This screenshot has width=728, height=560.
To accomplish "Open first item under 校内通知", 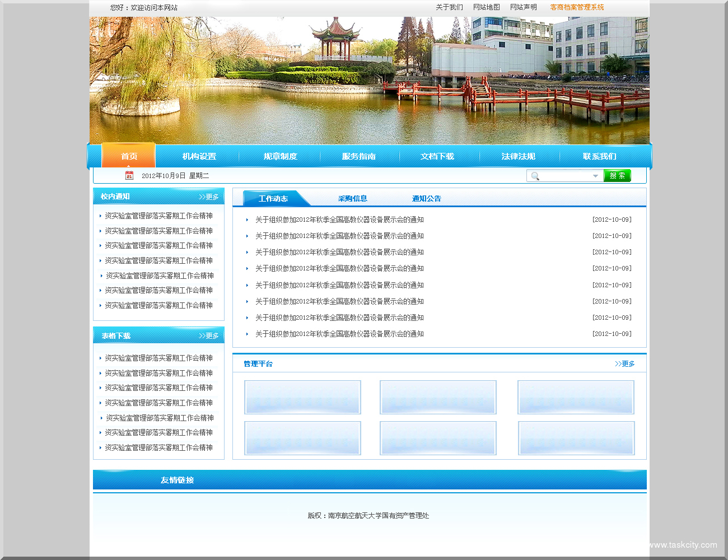I will tap(158, 216).
